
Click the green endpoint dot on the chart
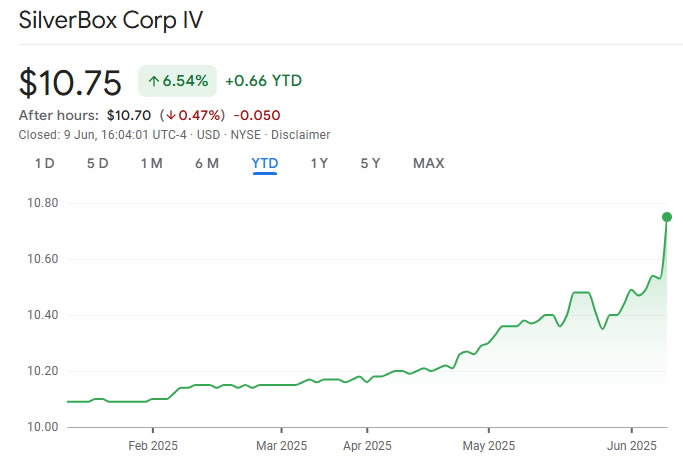tap(667, 217)
